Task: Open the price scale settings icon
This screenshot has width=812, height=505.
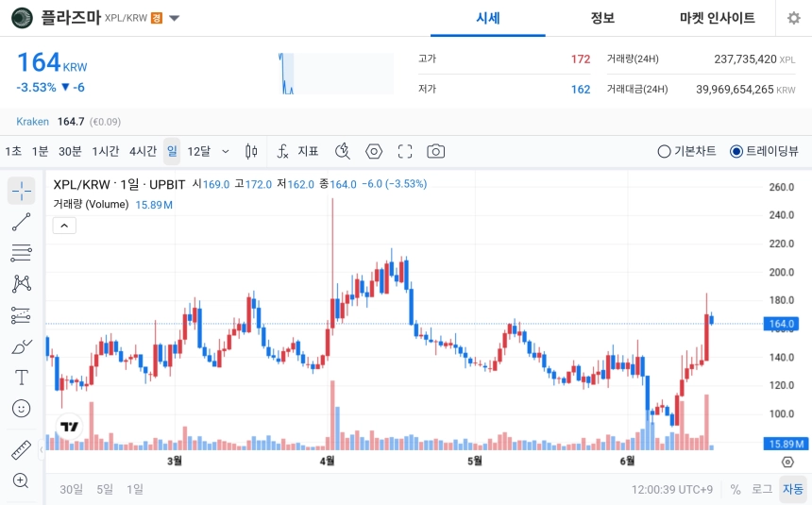Action: [x=787, y=462]
